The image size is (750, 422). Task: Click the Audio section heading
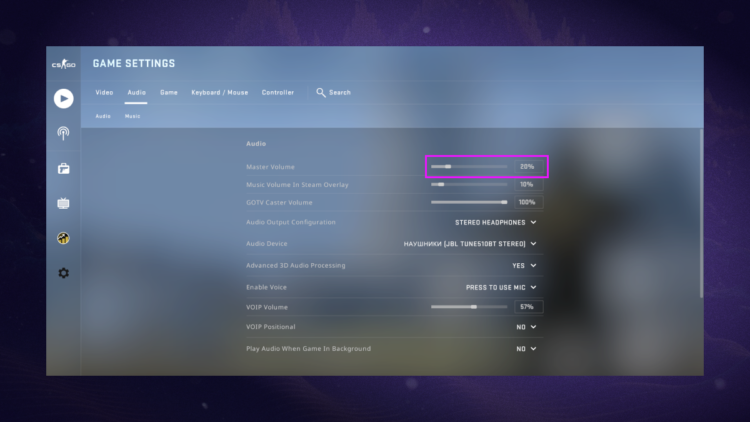click(256, 144)
